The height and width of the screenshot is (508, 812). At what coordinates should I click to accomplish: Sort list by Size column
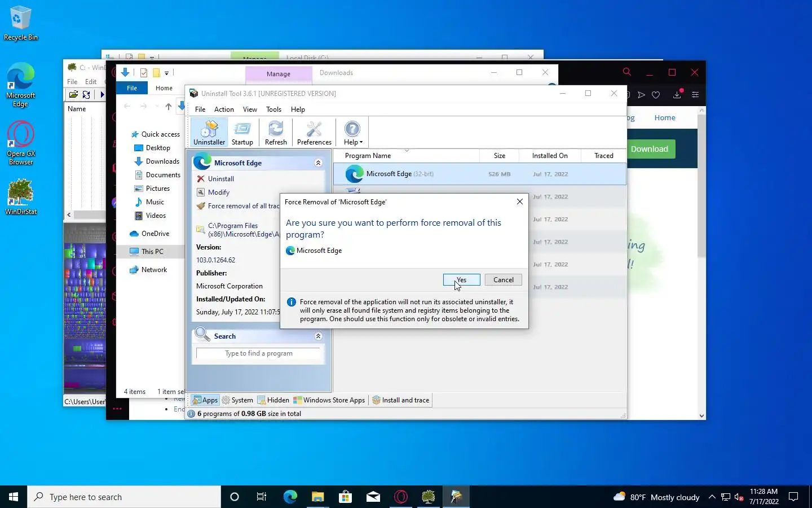point(499,156)
